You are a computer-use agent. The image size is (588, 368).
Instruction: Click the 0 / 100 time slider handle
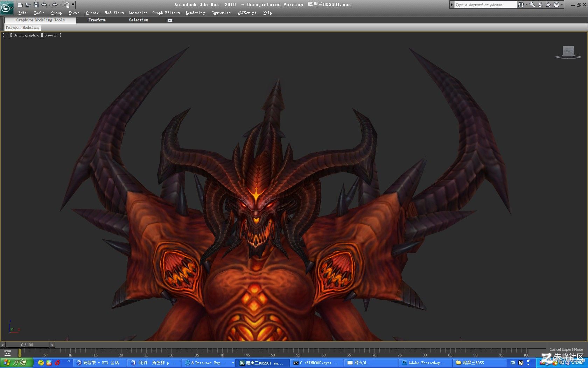coord(27,345)
